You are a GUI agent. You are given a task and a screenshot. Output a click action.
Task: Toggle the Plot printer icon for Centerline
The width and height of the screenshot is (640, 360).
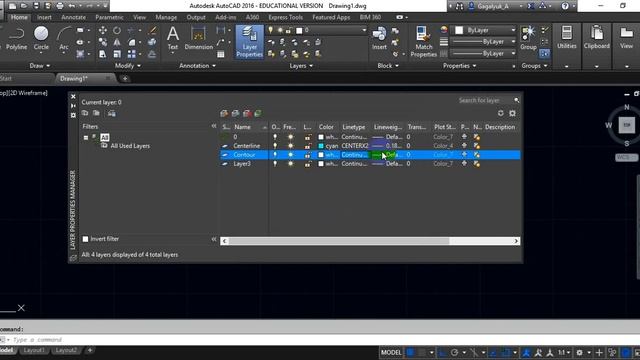coord(464,145)
